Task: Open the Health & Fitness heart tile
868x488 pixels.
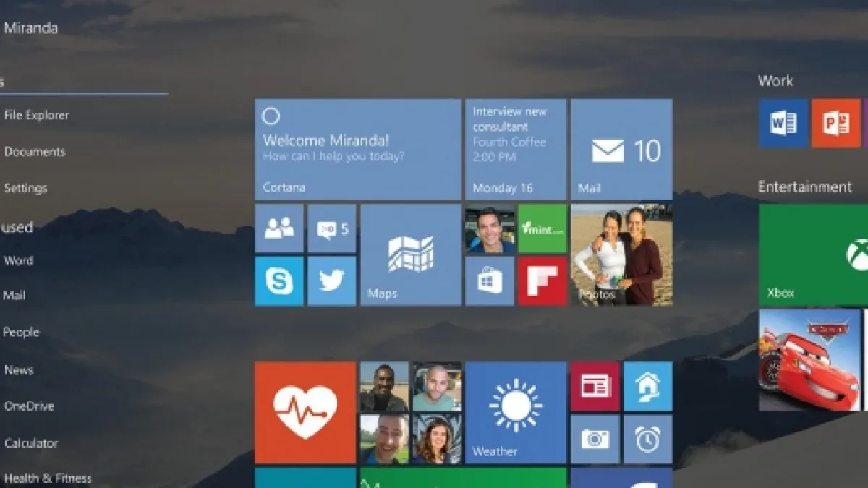Action: click(305, 412)
